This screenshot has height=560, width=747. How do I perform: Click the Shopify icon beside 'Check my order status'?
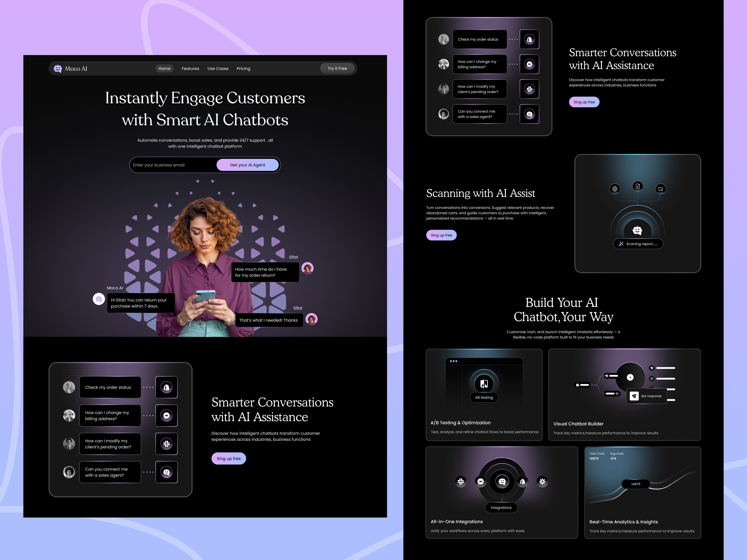(167, 387)
